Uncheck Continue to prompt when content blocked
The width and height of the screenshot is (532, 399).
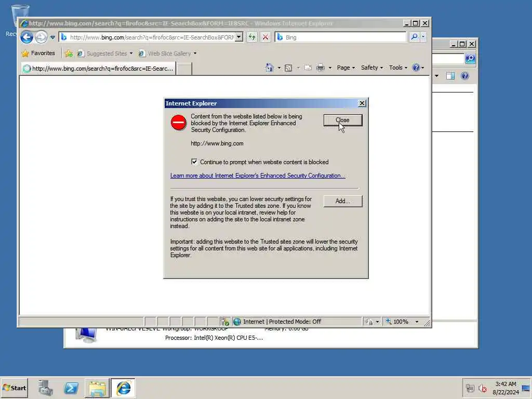coord(194,162)
